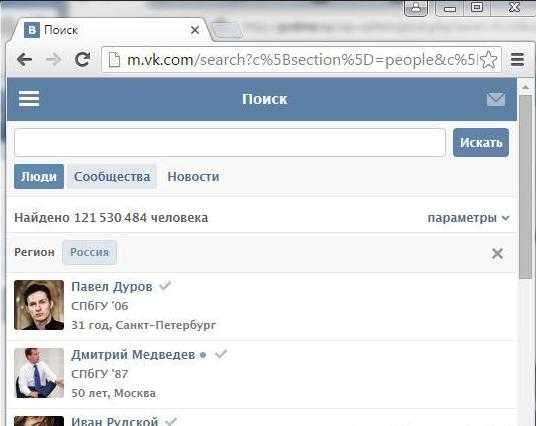Image resolution: width=536 pixels, height=426 pixels.
Task: Open messages via the envelope icon
Action: [496, 99]
